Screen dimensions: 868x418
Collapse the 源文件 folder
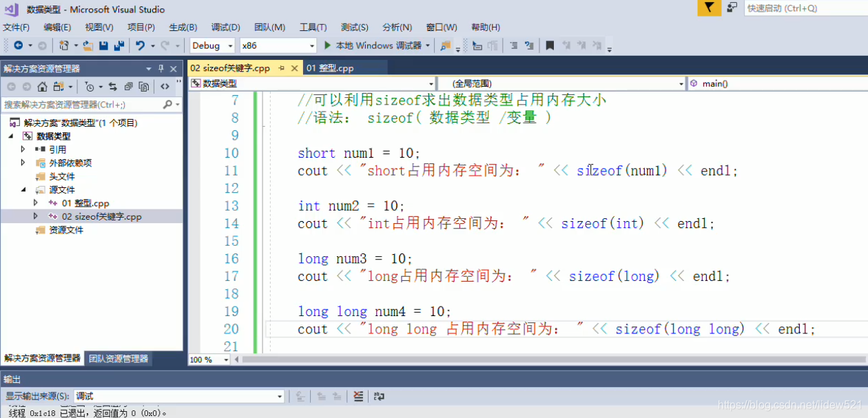[x=23, y=189]
